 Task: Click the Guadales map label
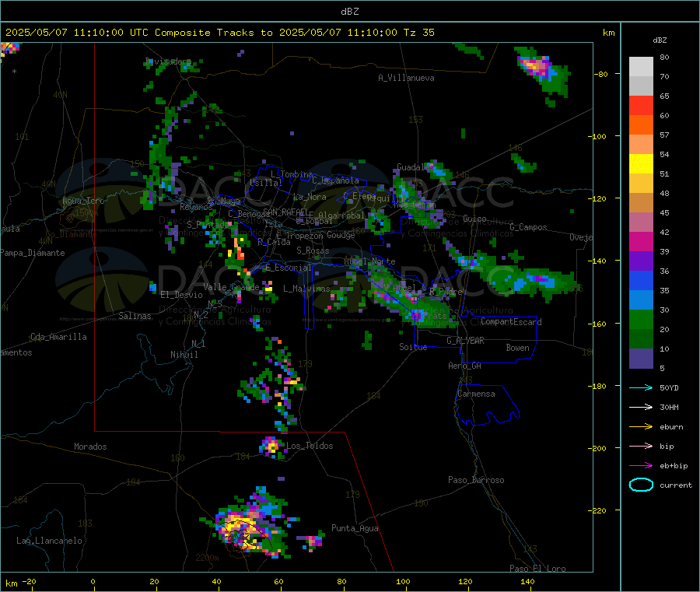click(x=414, y=167)
